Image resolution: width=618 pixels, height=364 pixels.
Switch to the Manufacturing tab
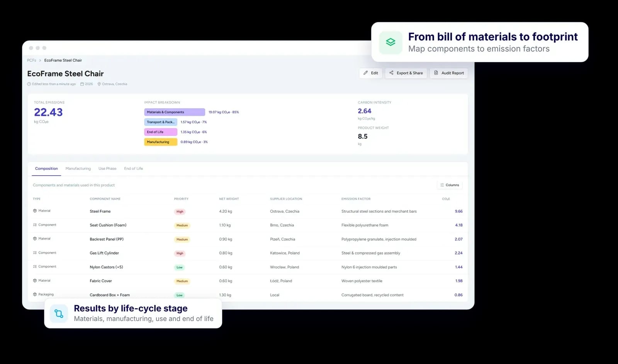tap(78, 169)
